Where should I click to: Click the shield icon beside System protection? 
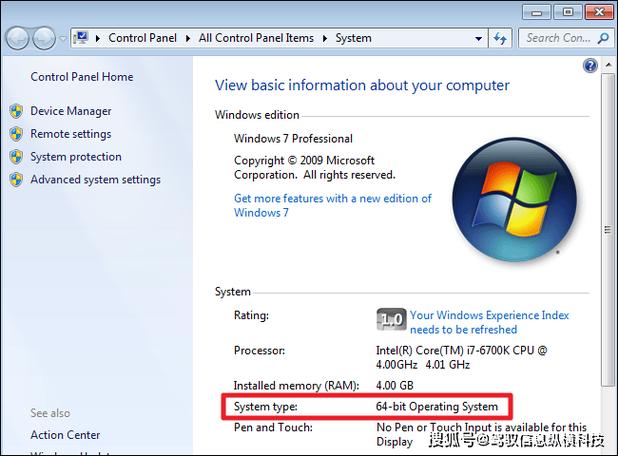[17, 157]
